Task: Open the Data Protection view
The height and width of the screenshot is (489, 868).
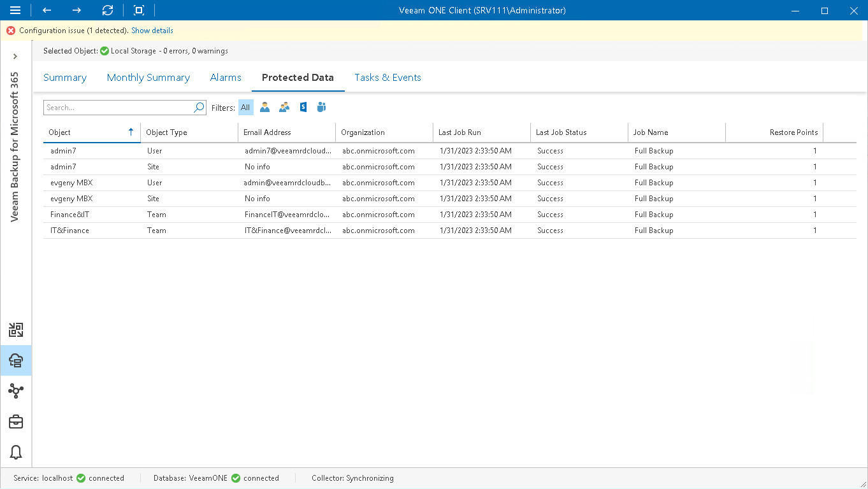Action: pyautogui.click(x=15, y=330)
